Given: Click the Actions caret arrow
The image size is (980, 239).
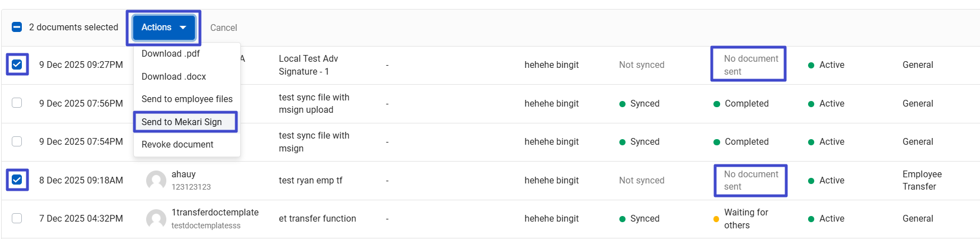Looking at the screenshot, I should pyautogui.click(x=183, y=27).
